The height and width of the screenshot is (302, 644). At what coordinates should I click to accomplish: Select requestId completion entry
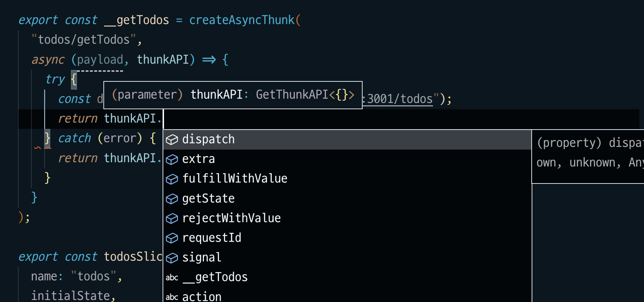coord(347,238)
